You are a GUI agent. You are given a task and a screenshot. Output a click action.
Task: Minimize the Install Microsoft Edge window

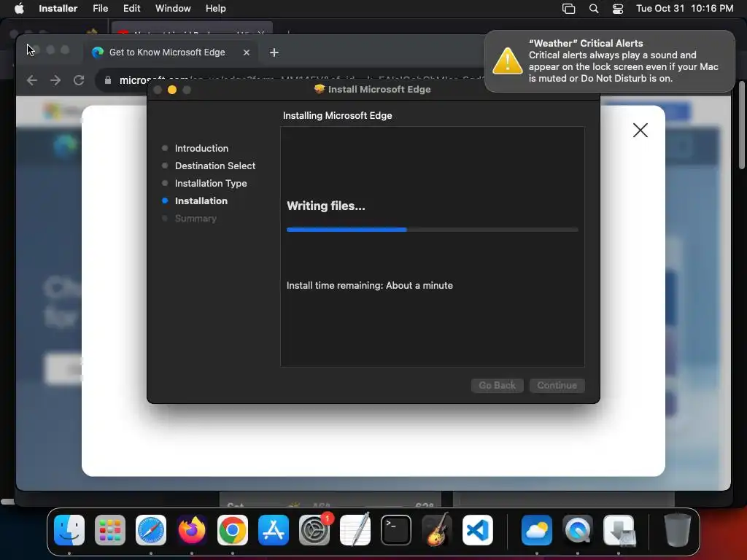[x=172, y=90]
